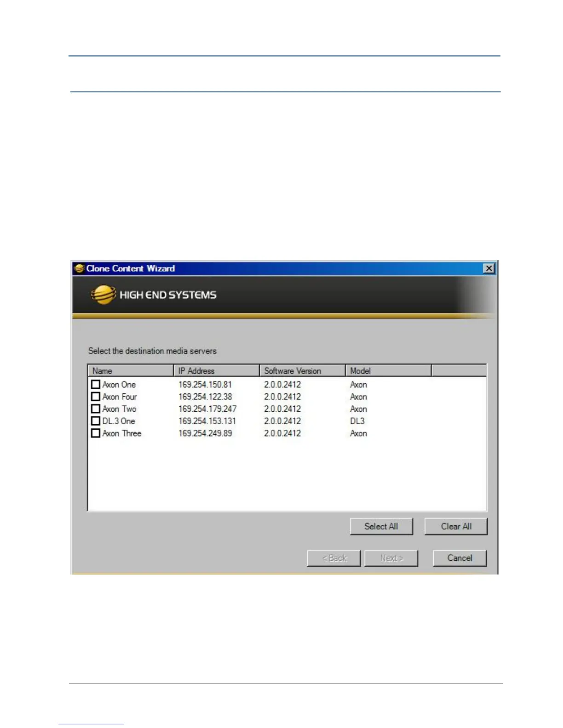Click IP address 169.254.150.81
Screen dimensions: 563x728
(x=205, y=385)
